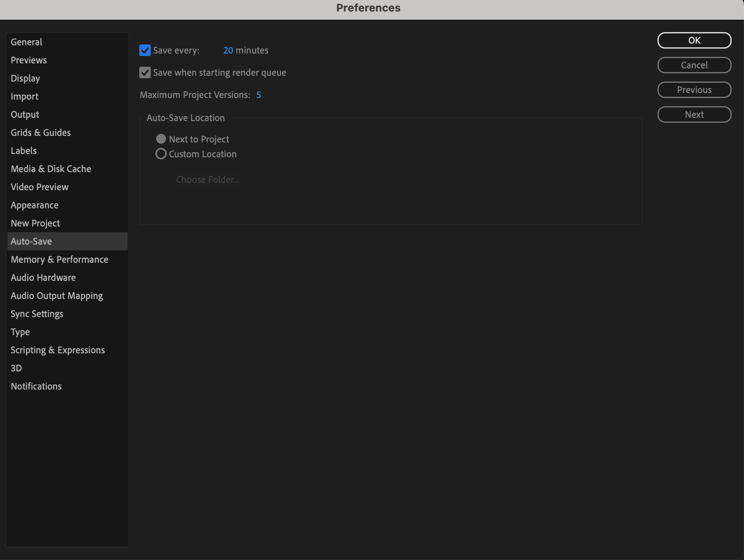Open Audio Hardware preferences category
The width and height of the screenshot is (744, 560).
pyautogui.click(x=68, y=278)
